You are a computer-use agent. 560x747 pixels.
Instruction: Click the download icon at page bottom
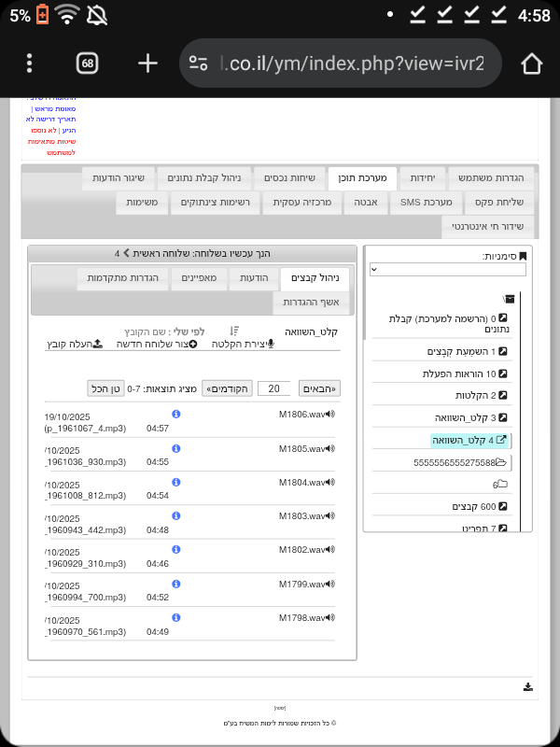pyautogui.click(x=528, y=687)
